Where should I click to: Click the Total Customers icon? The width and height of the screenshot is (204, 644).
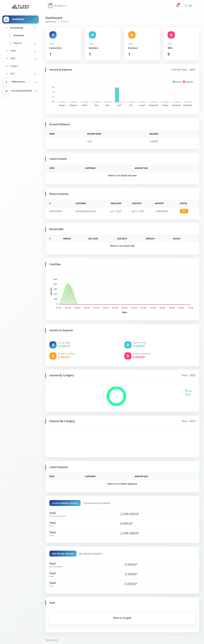pyautogui.click(x=53, y=35)
